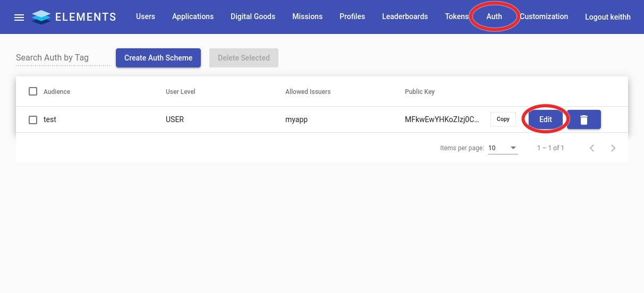Focus the Search Auth by Tag field
644x293 pixels.
tap(62, 58)
